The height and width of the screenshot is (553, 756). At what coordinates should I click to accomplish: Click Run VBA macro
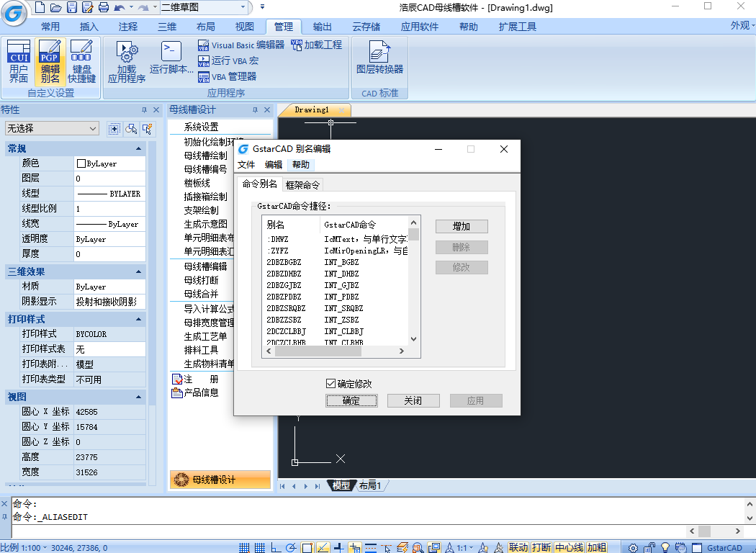click(228, 60)
